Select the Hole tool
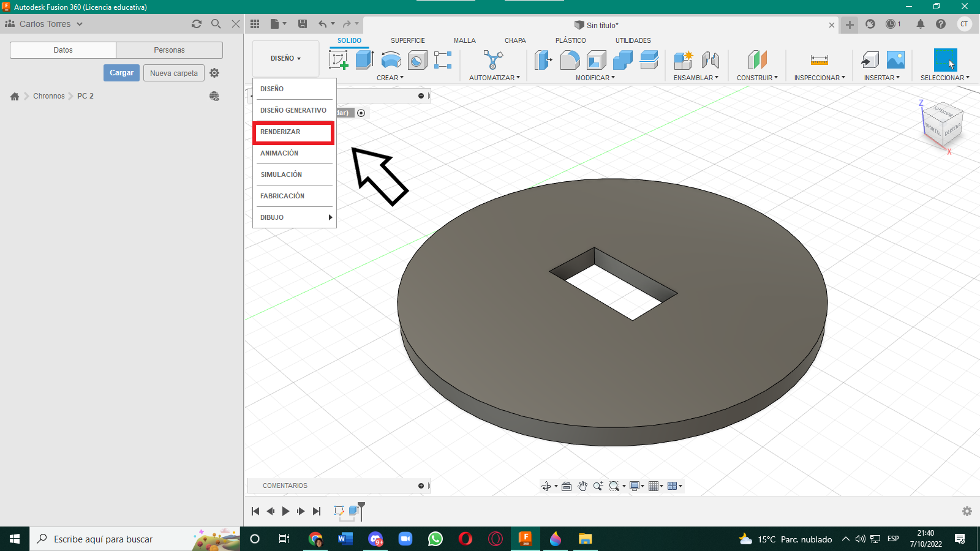 (x=417, y=60)
